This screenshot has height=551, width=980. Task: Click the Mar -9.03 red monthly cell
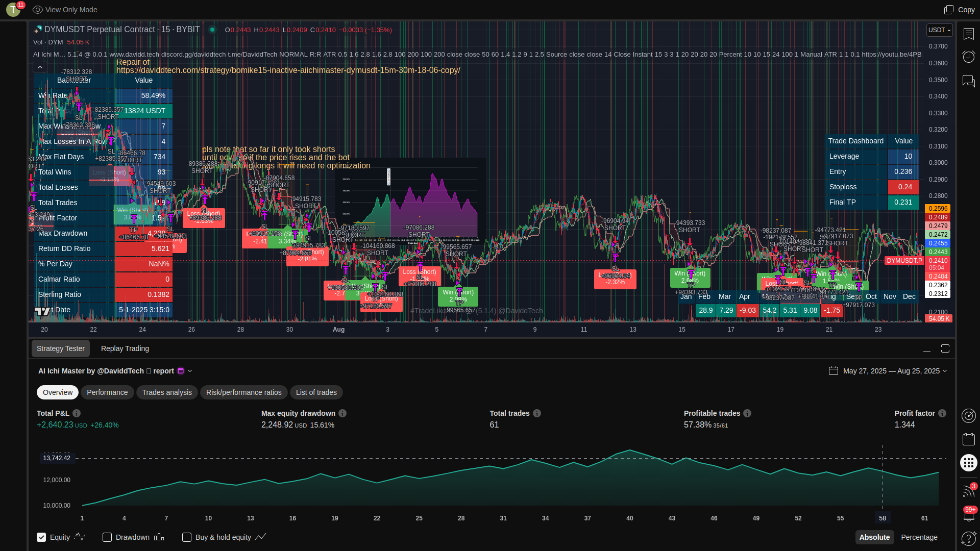click(748, 310)
